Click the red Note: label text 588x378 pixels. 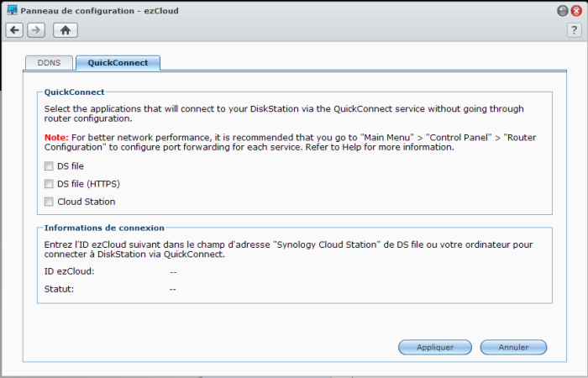tap(57, 135)
